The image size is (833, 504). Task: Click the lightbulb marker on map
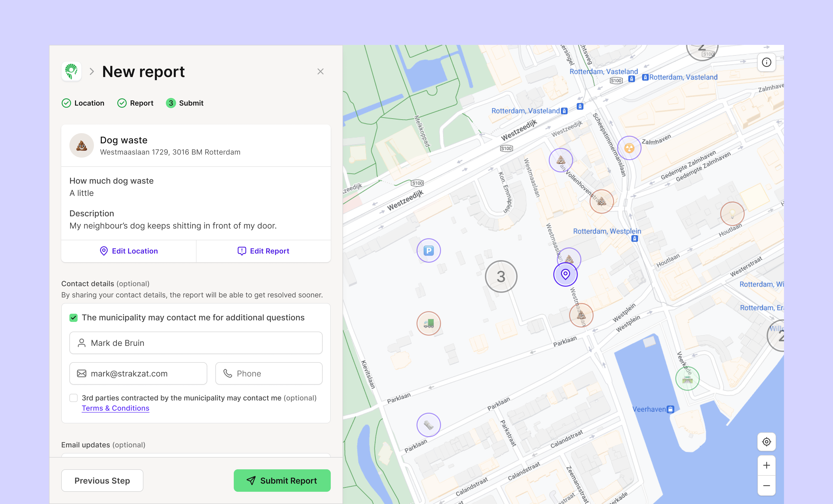(x=732, y=213)
